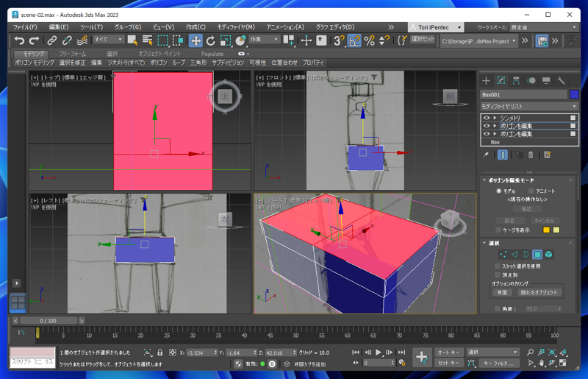The image size is (588, 379).
Task: Enable the ケージを表示 checkbox
Action: click(498, 230)
